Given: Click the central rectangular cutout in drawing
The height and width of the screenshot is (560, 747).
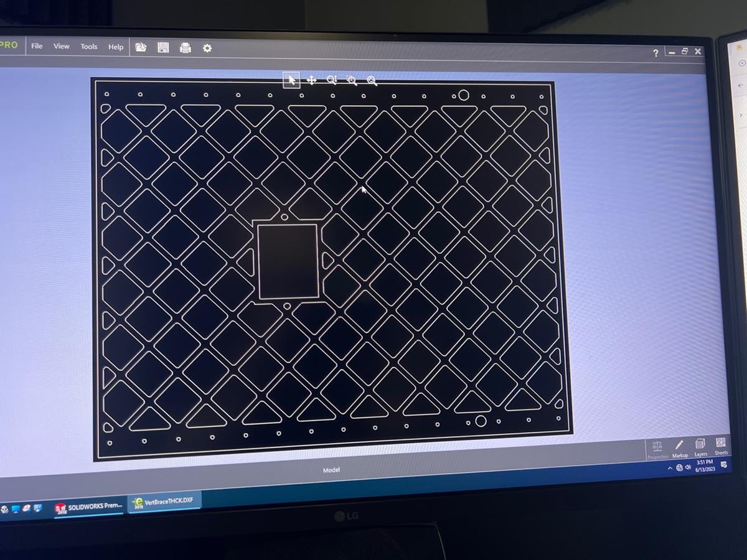Looking at the screenshot, I should coord(288,261).
